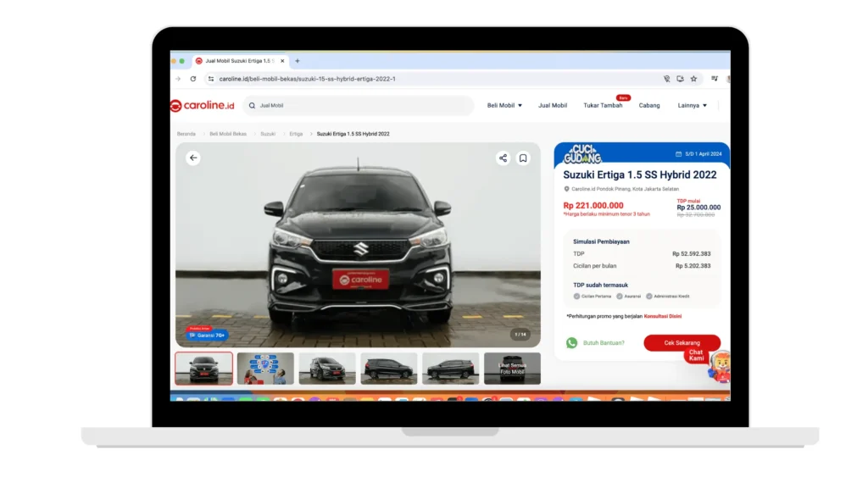Select the fourth side-view car thumbnail

click(388, 369)
